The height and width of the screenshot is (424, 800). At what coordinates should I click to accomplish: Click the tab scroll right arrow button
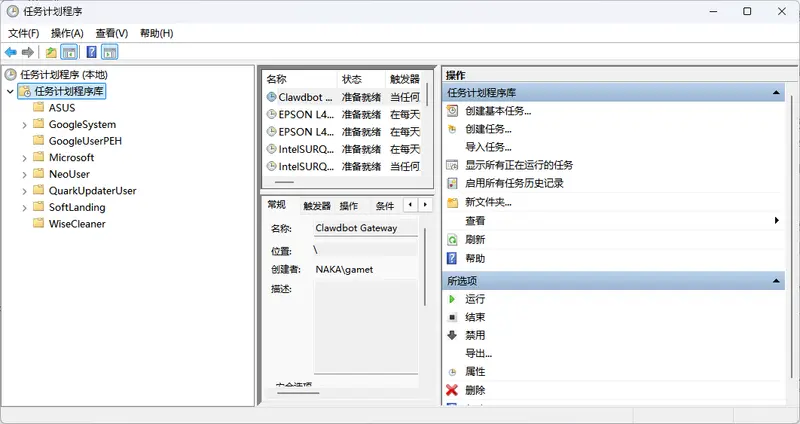425,205
